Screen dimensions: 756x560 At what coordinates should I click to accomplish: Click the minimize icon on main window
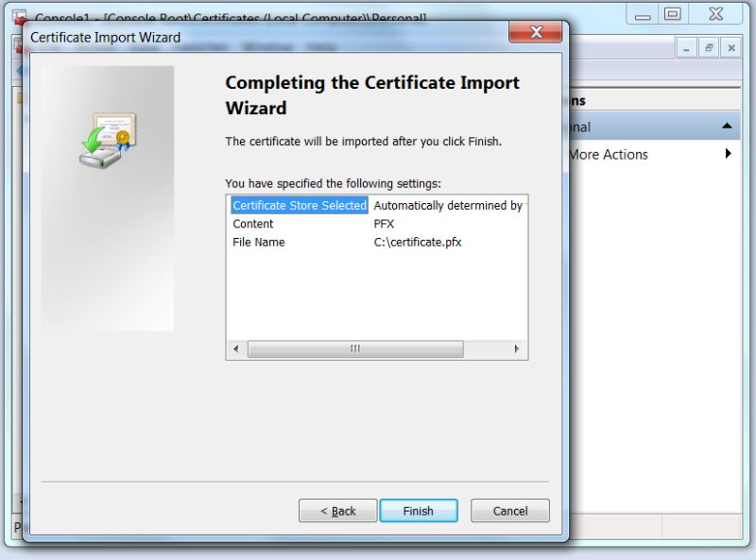tap(643, 14)
